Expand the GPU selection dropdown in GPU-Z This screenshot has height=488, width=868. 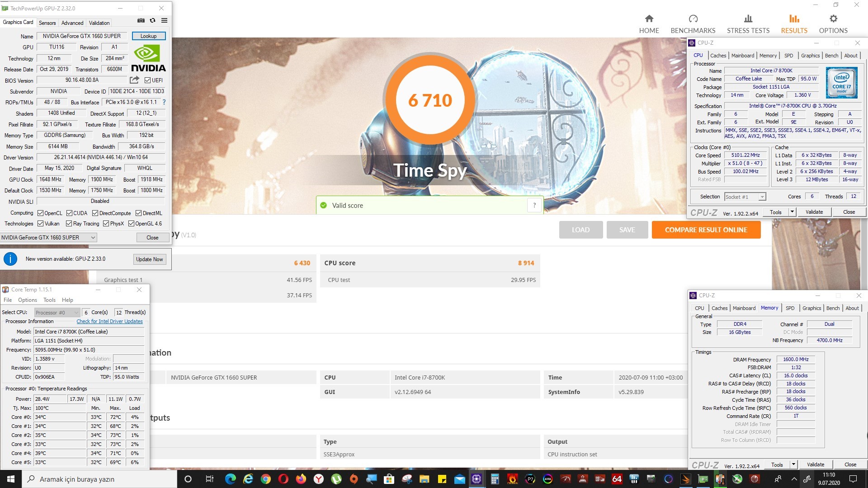pyautogui.click(x=93, y=238)
